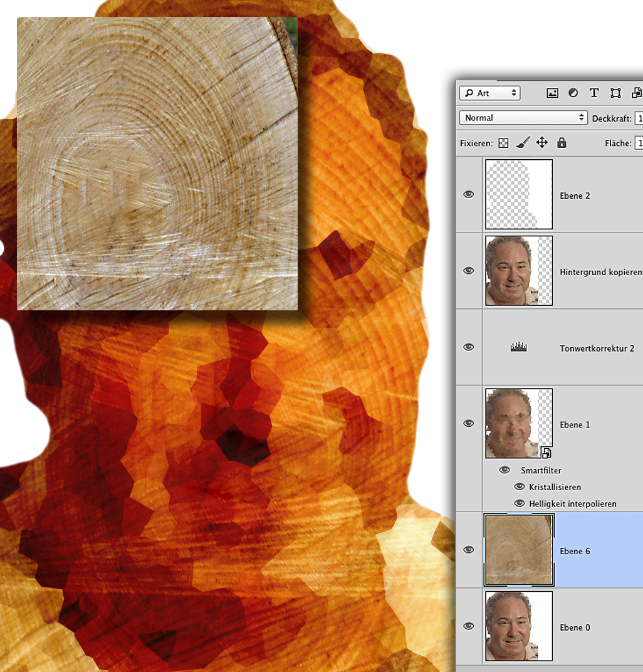The width and height of the screenshot is (643, 672).
Task: Toggle Smartfilter visibility eye
Action: coord(504,470)
